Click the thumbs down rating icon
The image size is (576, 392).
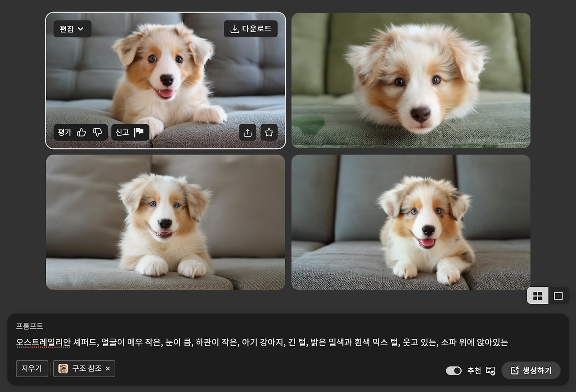coord(97,132)
